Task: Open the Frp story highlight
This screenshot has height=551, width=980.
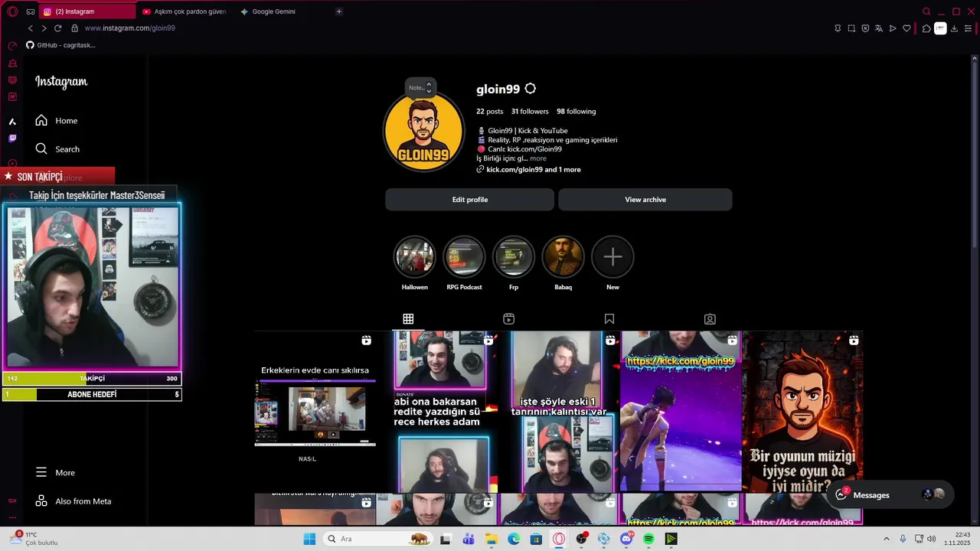Action: click(x=514, y=257)
